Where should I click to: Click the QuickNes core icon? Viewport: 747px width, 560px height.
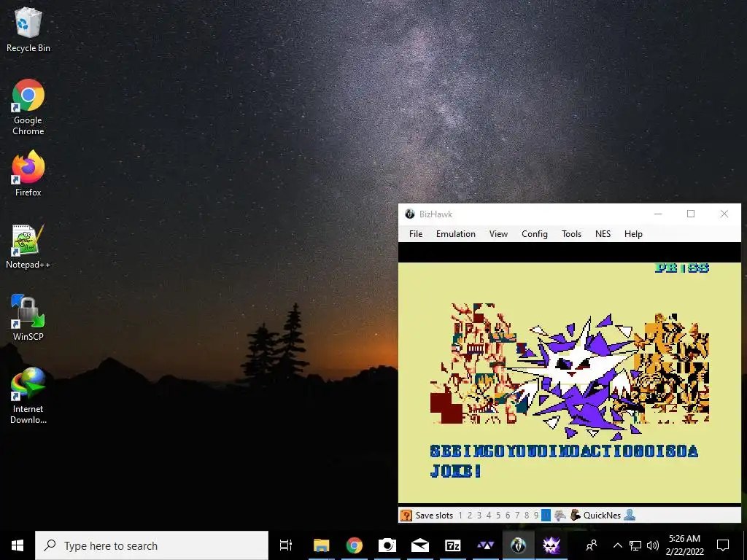(x=576, y=516)
